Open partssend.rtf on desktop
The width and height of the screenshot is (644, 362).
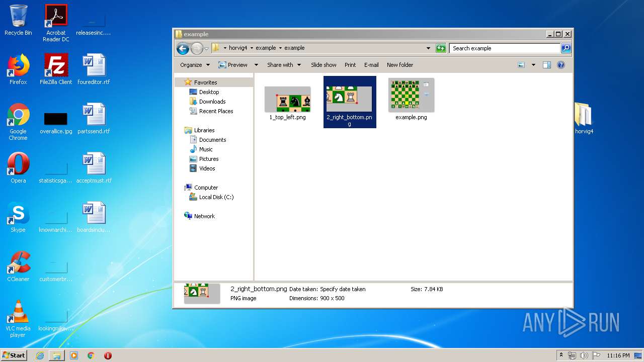(x=94, y=119)
